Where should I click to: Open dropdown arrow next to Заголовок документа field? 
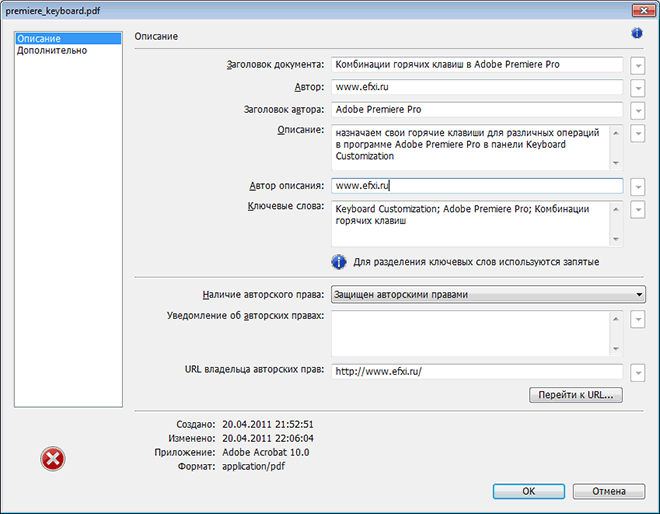pyautogui.click(x=638, y=66)
